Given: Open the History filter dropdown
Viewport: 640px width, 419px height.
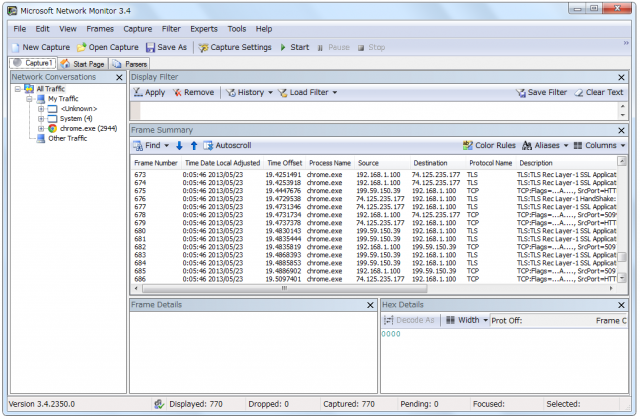Looking at the screenshot, I should click(249, 93).
